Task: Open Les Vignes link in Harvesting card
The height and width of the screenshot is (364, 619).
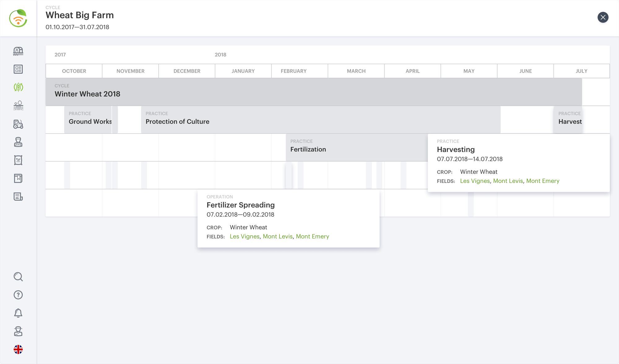Action: 475,181
